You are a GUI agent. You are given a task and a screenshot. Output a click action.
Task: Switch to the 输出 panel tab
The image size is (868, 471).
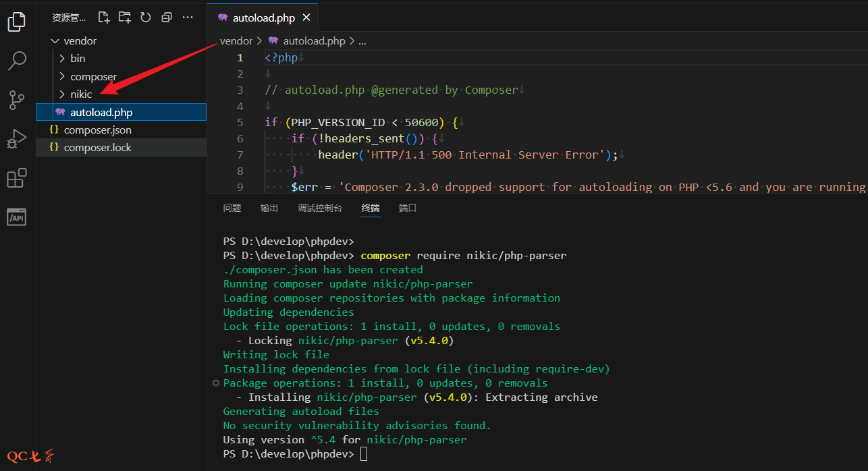pyautogui.click(x=269, y=208)
